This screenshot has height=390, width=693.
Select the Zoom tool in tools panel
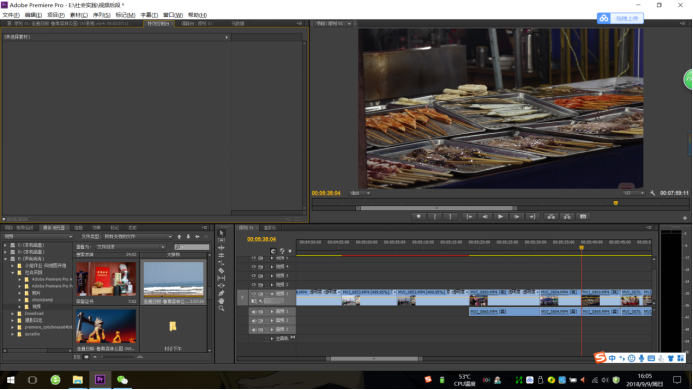[221, 308]
